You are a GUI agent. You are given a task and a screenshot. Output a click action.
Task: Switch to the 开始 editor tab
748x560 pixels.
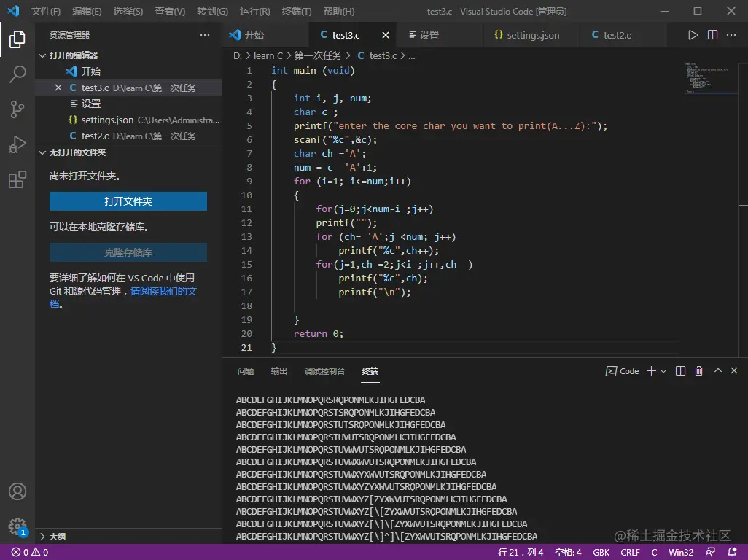point(265,35)
